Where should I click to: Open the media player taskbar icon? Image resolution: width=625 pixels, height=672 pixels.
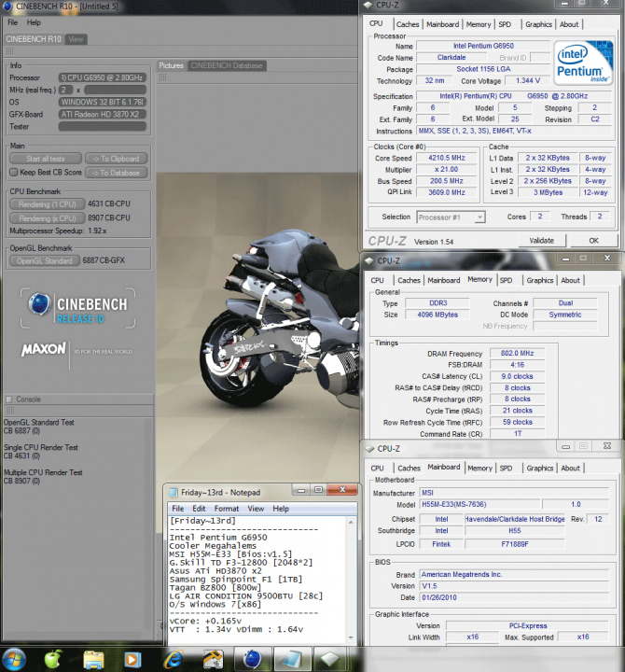(132, 660)
